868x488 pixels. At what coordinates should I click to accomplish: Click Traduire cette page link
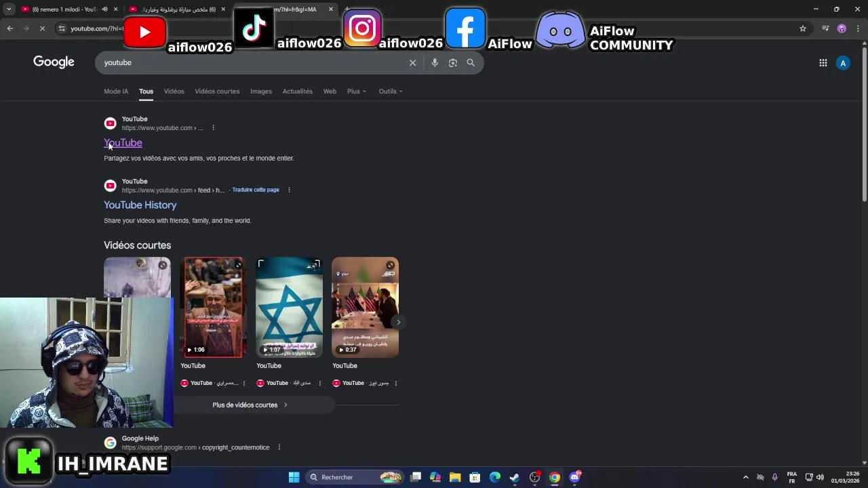click(256, 190)
